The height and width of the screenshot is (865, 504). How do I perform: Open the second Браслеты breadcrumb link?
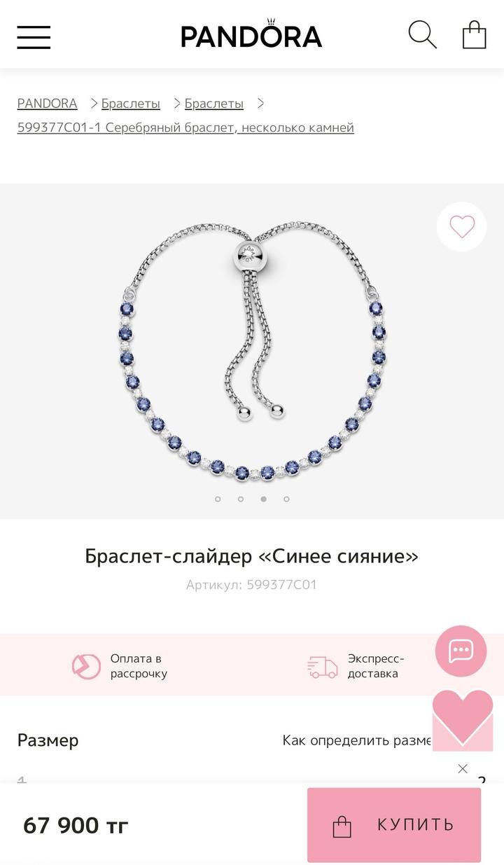(214, 104)
